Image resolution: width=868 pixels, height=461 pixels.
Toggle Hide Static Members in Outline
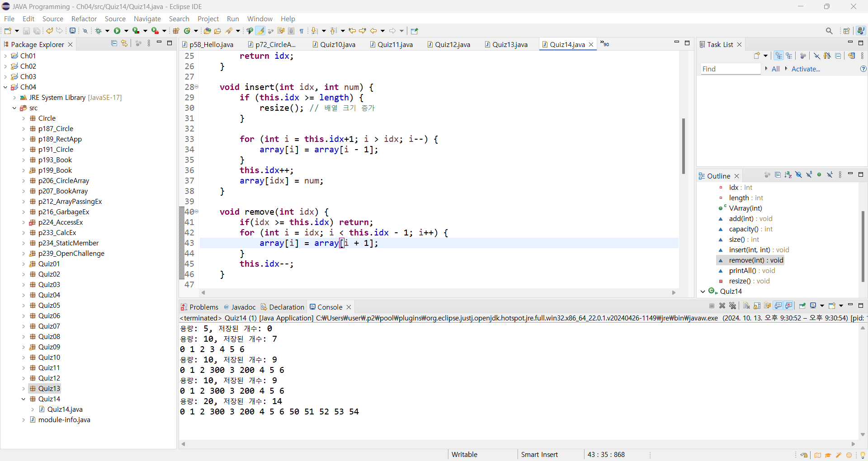point(809,175)
